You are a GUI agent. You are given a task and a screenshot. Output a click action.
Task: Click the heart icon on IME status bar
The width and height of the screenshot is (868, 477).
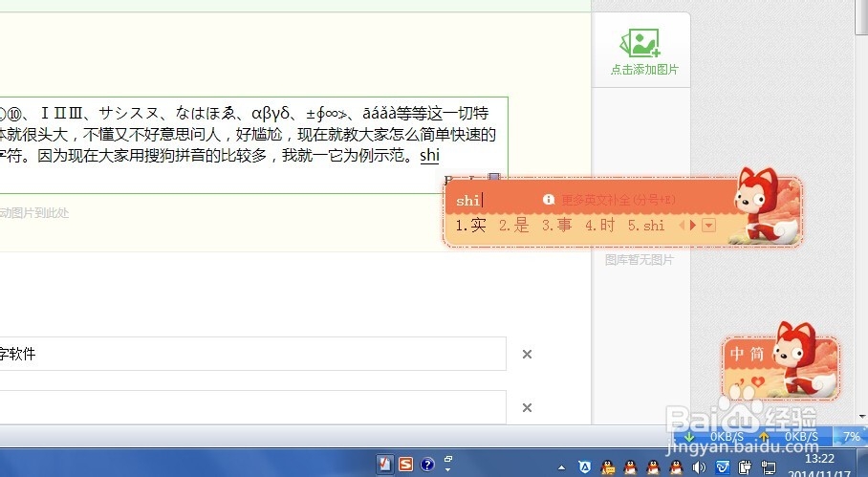click(758, 381)
